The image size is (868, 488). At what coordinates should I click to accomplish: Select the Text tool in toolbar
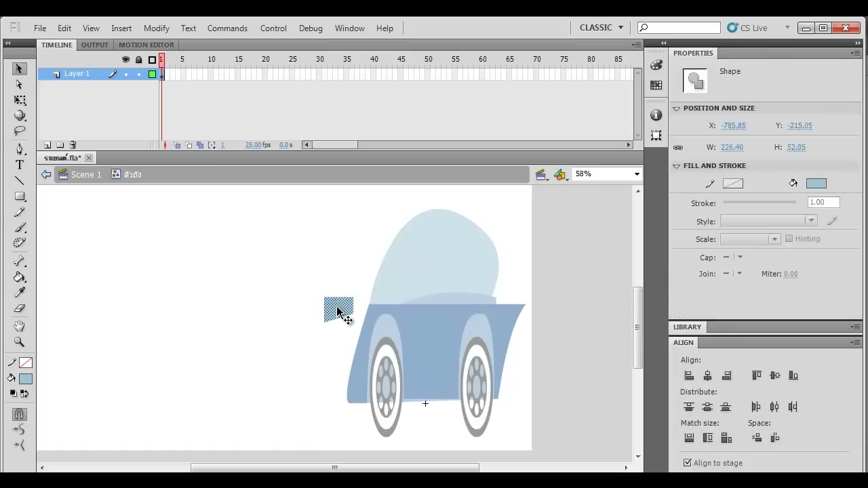[20, 165]
